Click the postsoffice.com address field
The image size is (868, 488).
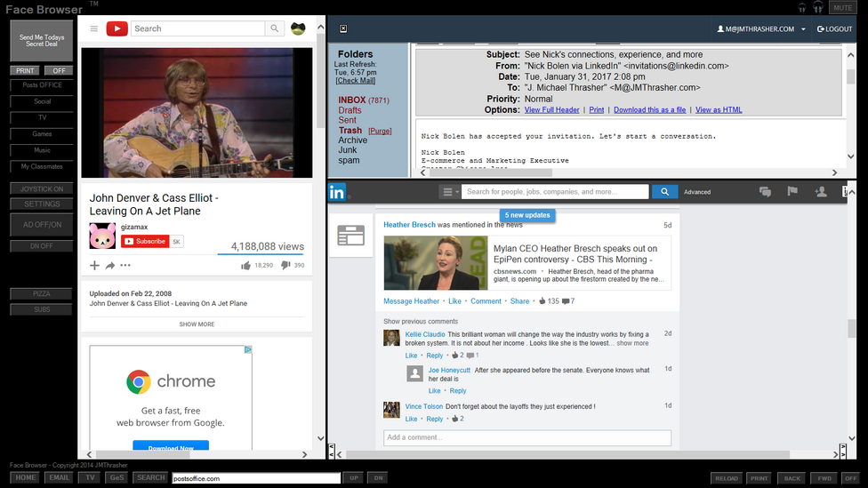(x=255, y=478)
